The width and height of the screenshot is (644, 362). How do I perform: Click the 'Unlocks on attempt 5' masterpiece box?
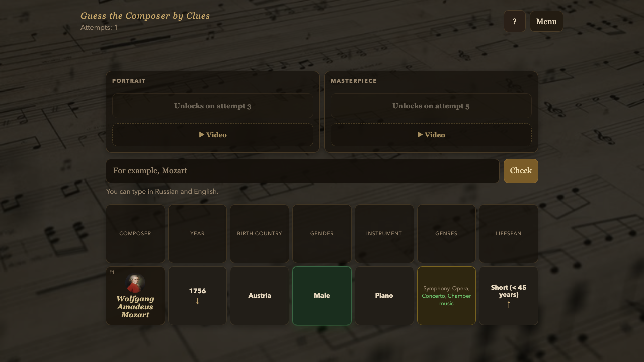coord(431,106)
